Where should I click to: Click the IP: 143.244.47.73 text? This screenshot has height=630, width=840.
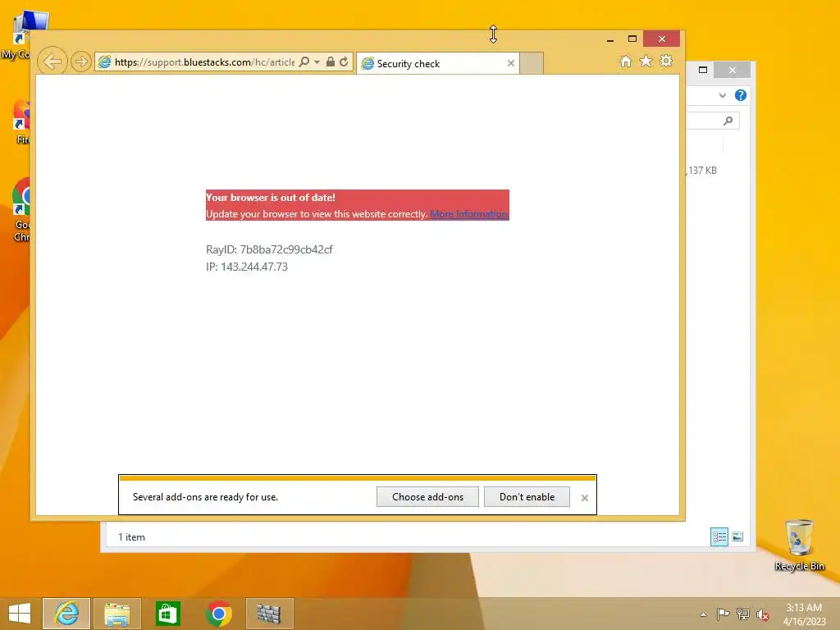(x=247, y=267)
